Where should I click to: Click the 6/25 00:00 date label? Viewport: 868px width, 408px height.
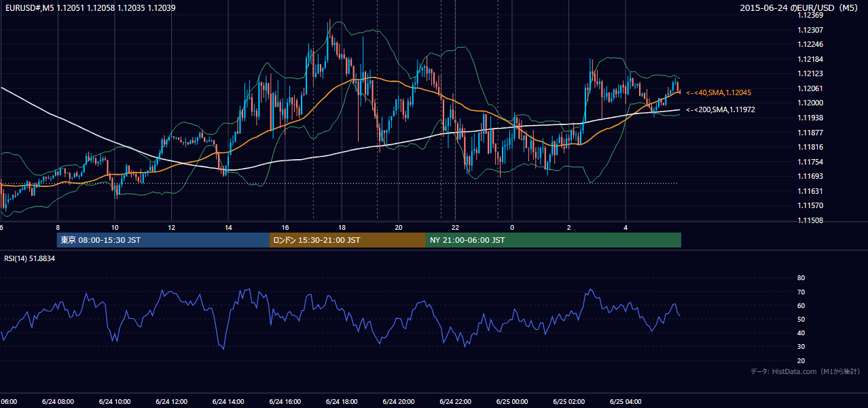512,401
